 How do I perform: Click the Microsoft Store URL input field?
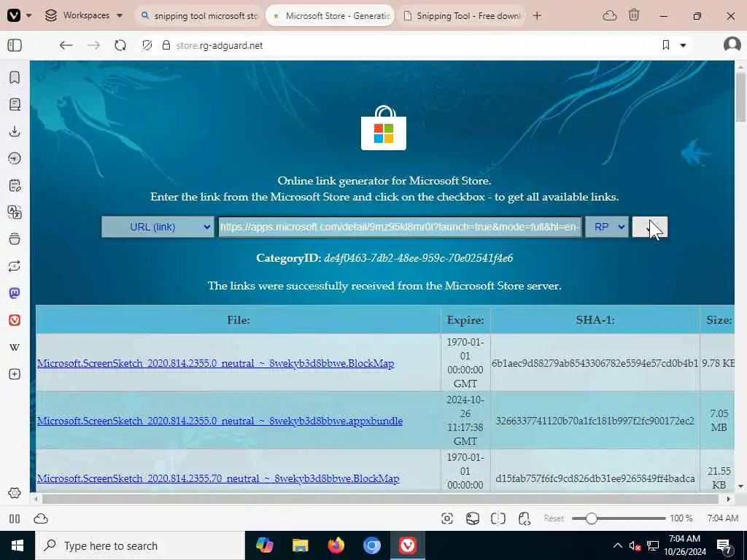coord(400,227)
